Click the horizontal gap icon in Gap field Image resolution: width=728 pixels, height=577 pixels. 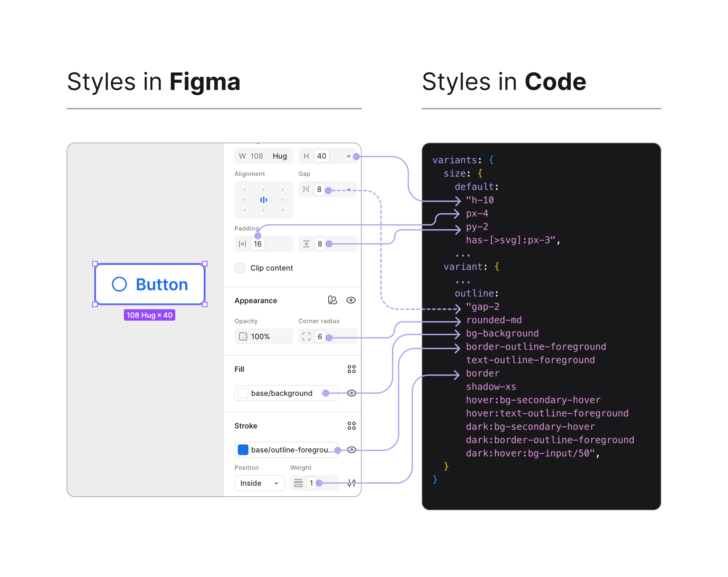306,189
